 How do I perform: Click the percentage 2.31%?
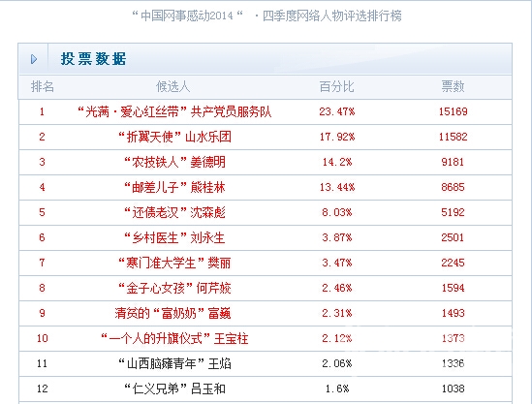[x=337, y=313]
